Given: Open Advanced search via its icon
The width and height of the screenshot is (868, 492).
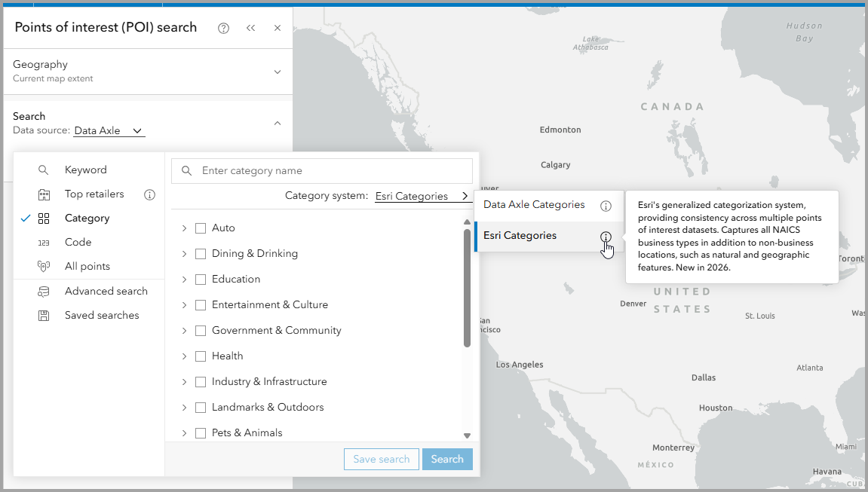Looking at the screenshot, I should pos(44,292).
